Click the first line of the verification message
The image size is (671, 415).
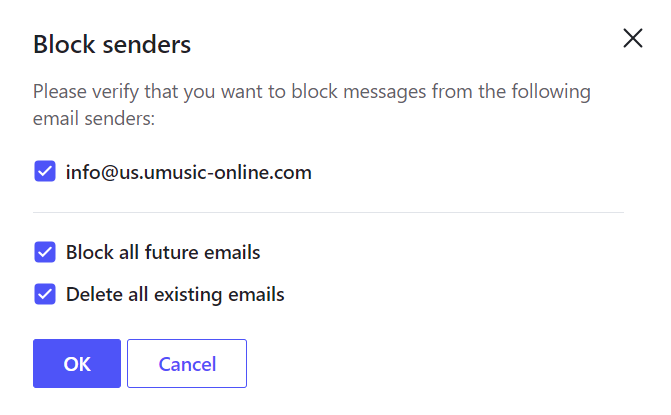pyautogui.click(x=312, y=92)
